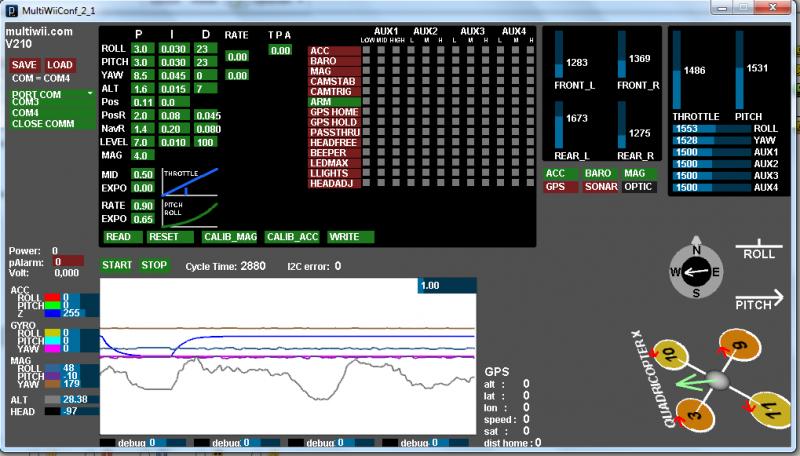Click the ROLL P value field
This screenshot has width=800, height=456.
point(143,49)
